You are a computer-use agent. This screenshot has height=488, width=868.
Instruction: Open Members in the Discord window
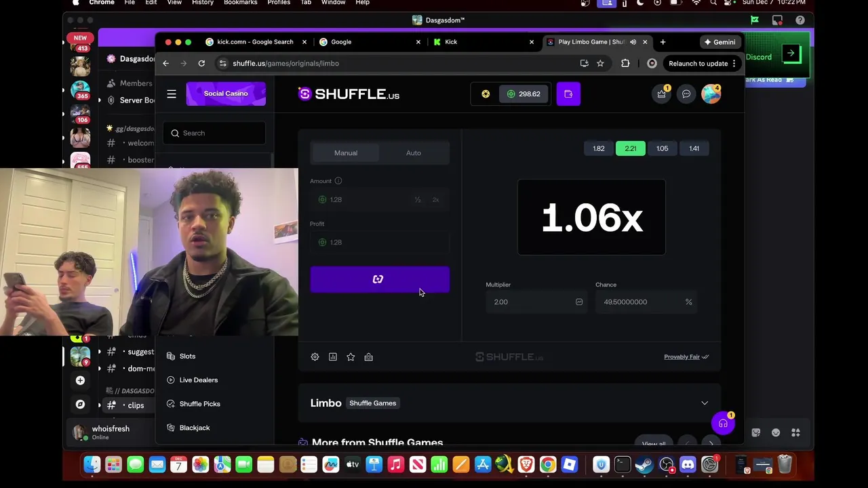[130, 83]
